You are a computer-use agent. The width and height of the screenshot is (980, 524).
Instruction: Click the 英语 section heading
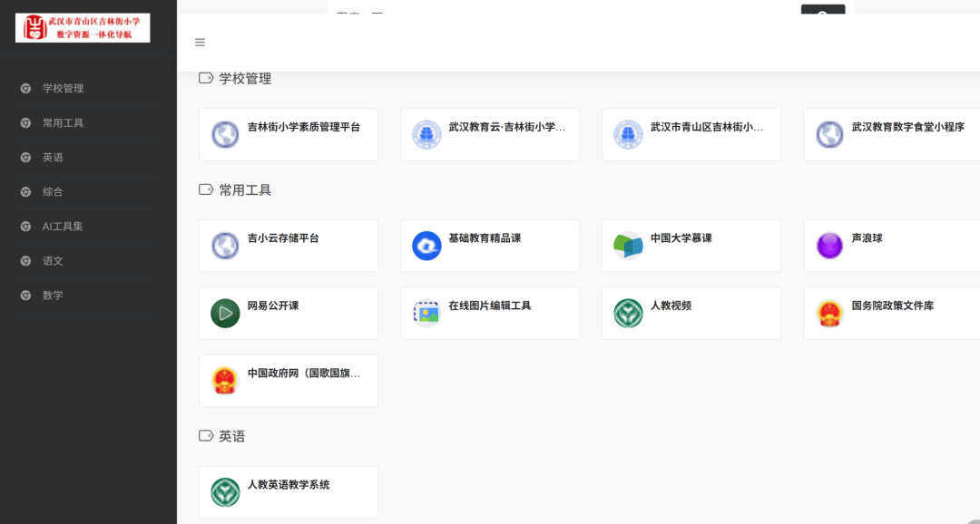pyautogui.click(x=232, y=436)
